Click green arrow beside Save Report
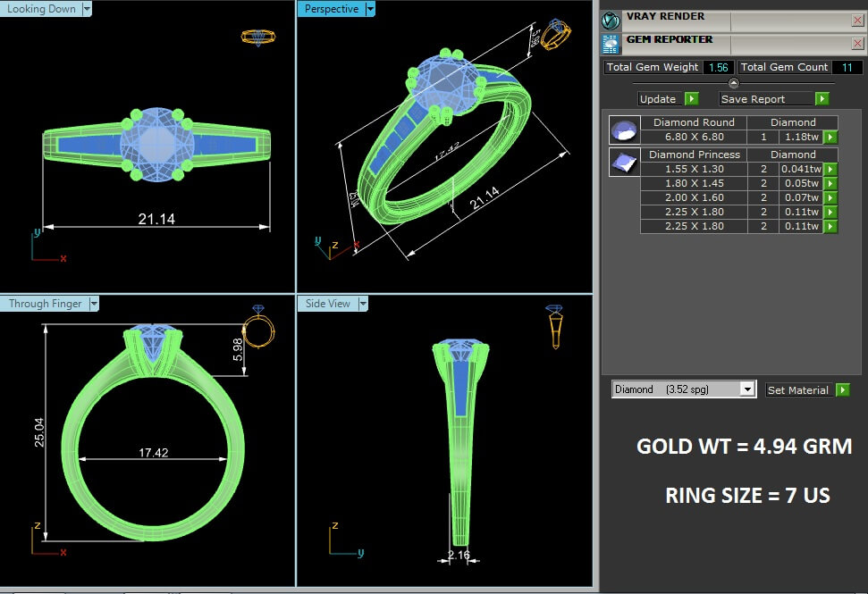This screenshot has height=594, width=868. 822,99
